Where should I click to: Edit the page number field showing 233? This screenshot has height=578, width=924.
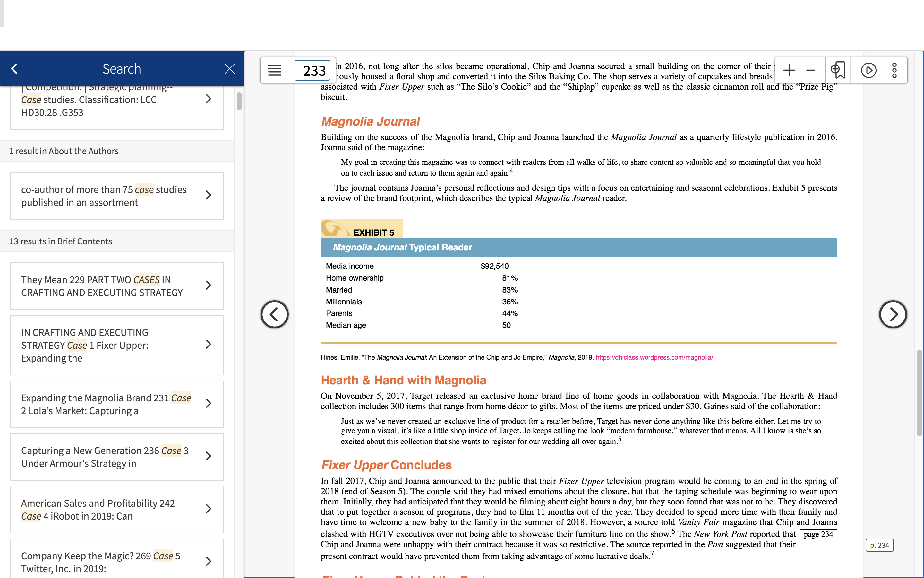[313, 70]
